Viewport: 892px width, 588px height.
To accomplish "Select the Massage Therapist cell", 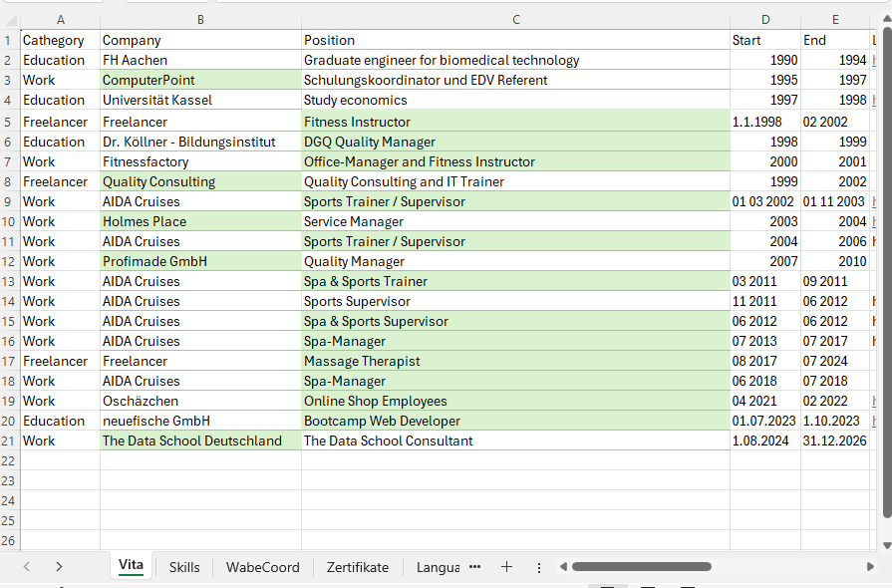I will [516, 361].
